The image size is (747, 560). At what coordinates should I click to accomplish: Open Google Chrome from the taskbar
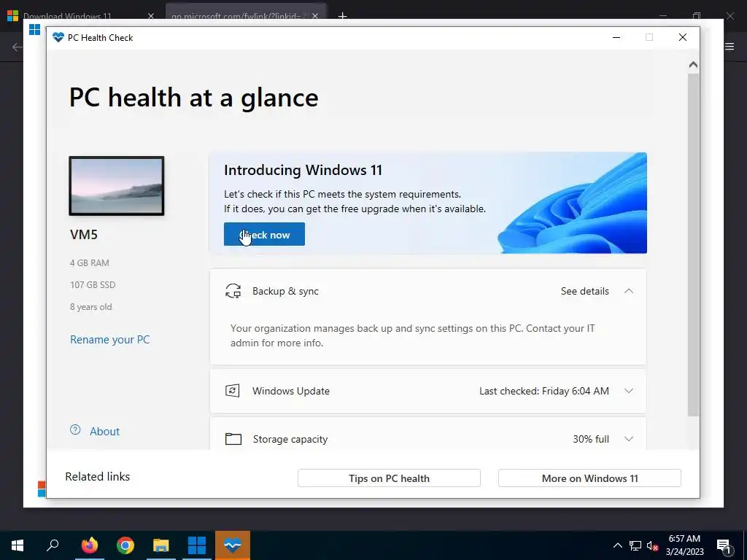(125, 545)
